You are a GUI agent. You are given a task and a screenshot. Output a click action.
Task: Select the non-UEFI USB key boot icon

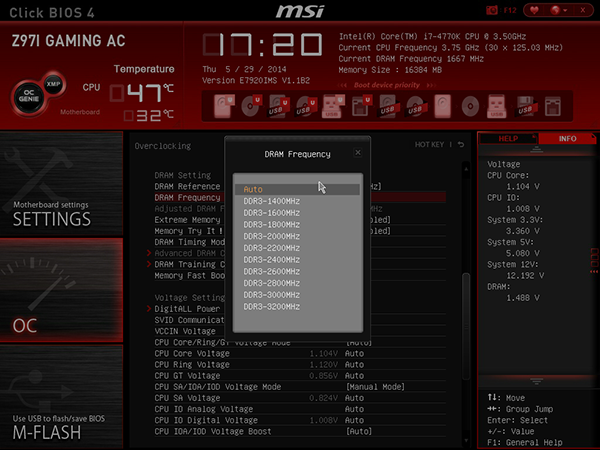[497, 106]
